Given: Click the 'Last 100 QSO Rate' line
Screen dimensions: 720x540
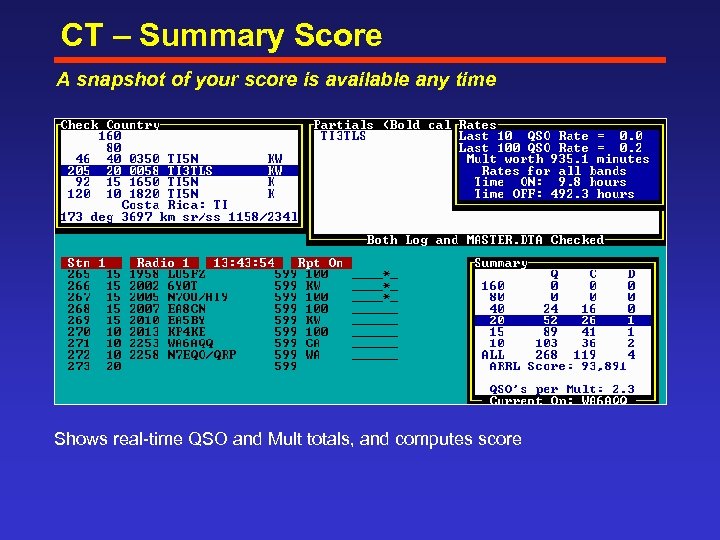Looking at the screenshot, I should coord(551,148).
